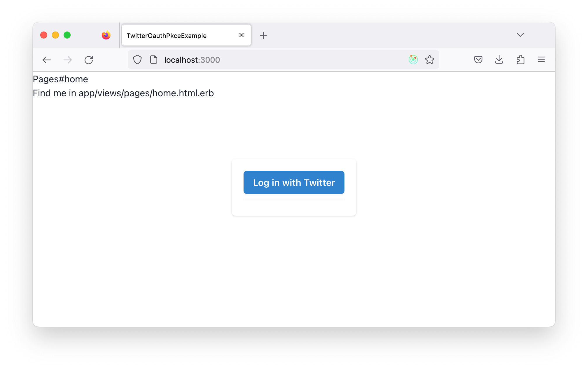Open new tab using the plus button

(x=264, y=35)
